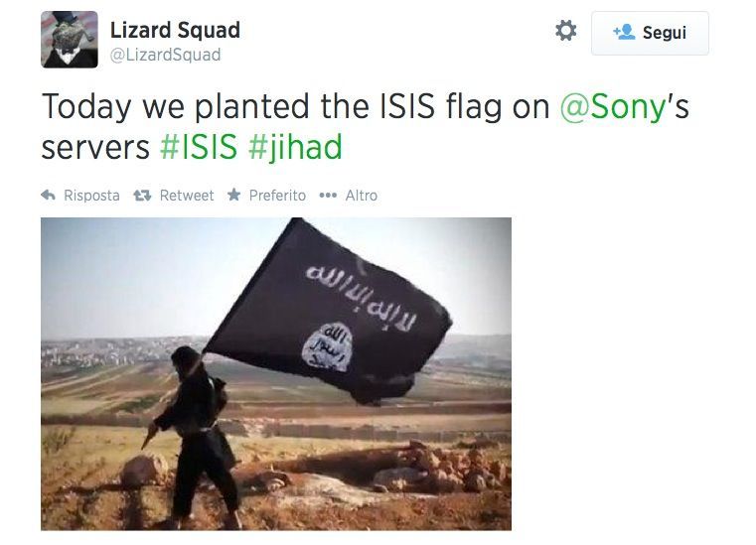Select the Risposta reply label
The height and width of the screenshot is (545, 756).
pos(91,196)
